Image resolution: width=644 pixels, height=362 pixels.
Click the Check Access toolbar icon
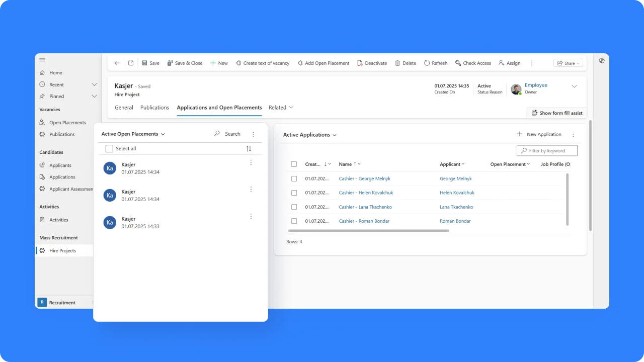458,63
